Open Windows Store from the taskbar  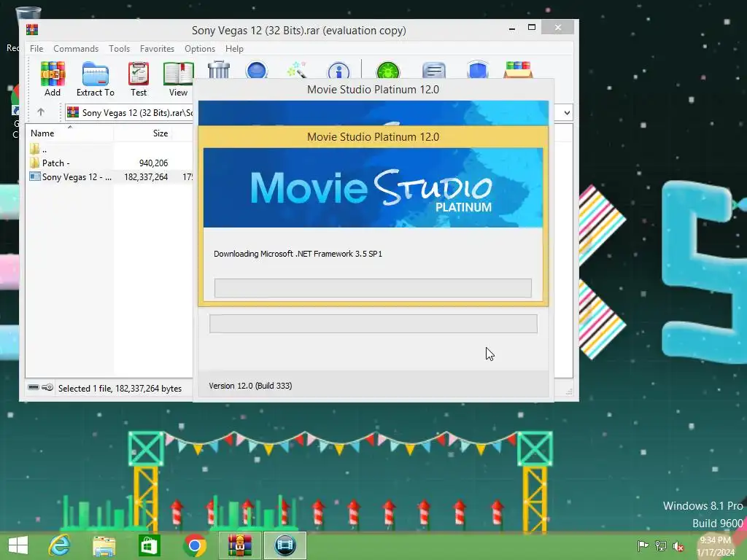pyautogui.click(x=149, y=545)
